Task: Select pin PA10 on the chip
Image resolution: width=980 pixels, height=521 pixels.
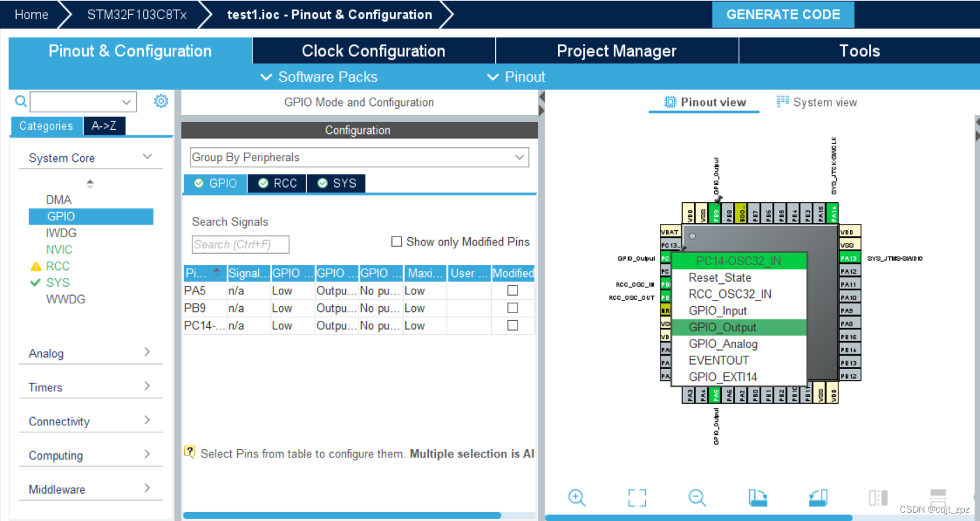Action: [x=849, y=298]
